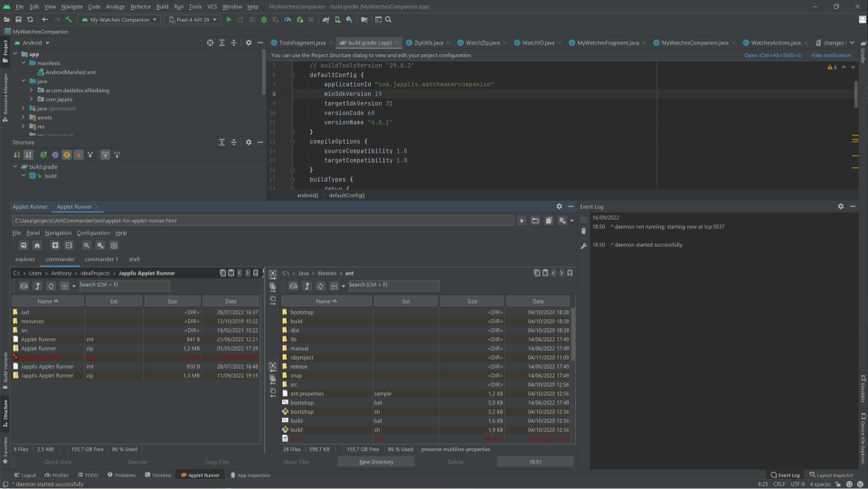Click run arrow next to Applet Runner path
868x489 pixels.
tap(522, 221)
